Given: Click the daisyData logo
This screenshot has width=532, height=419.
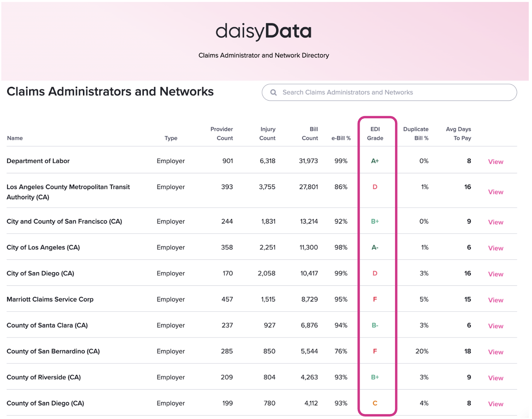Looking at the screenshot, I should pyautogui.click(x=263, y=31).
